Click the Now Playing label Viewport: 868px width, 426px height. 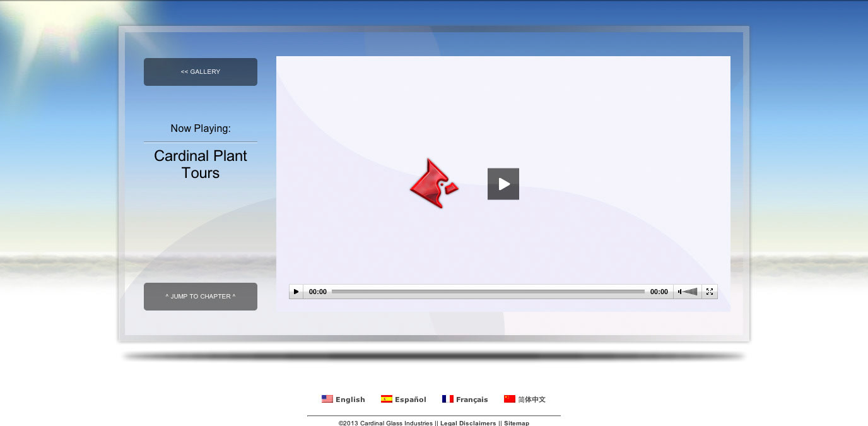pyautogui.click(x=201, y=129)
